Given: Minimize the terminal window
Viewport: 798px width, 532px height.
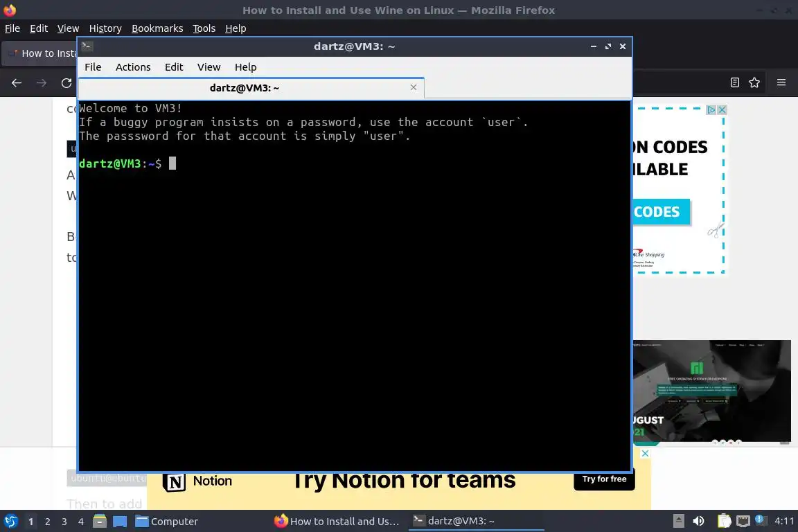Looking at the screenshot, I should [x=594, y=46].
